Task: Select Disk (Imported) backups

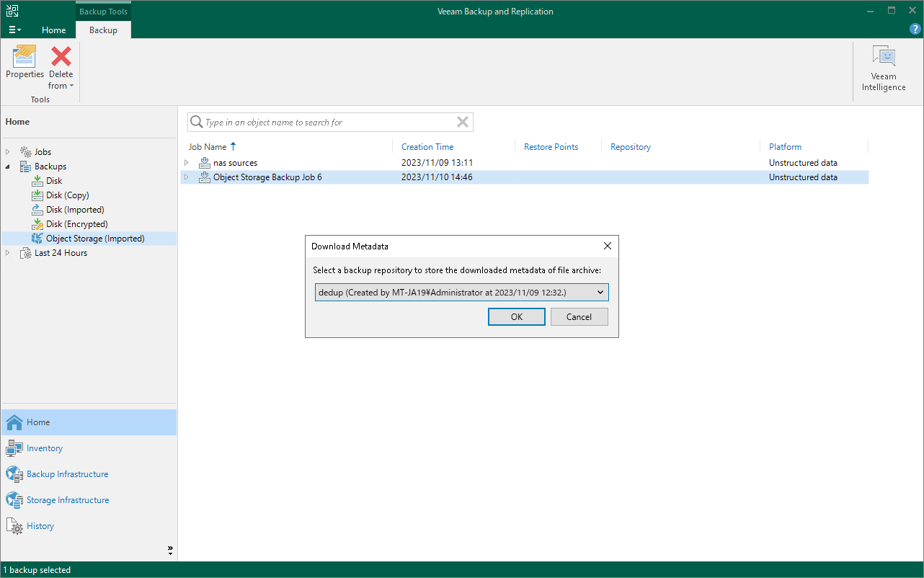Action: click(x=74, y=209)
